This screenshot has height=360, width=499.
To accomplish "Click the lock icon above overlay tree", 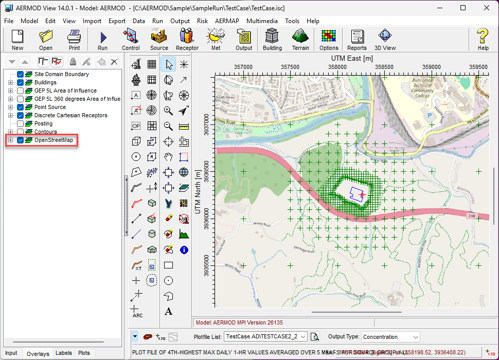I will 73,62.
